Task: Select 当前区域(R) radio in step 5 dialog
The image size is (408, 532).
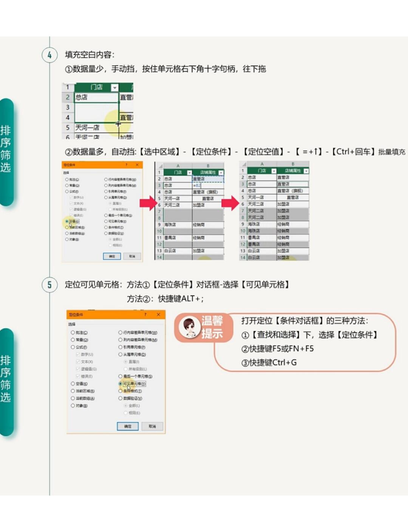Action: coord(73,391)
